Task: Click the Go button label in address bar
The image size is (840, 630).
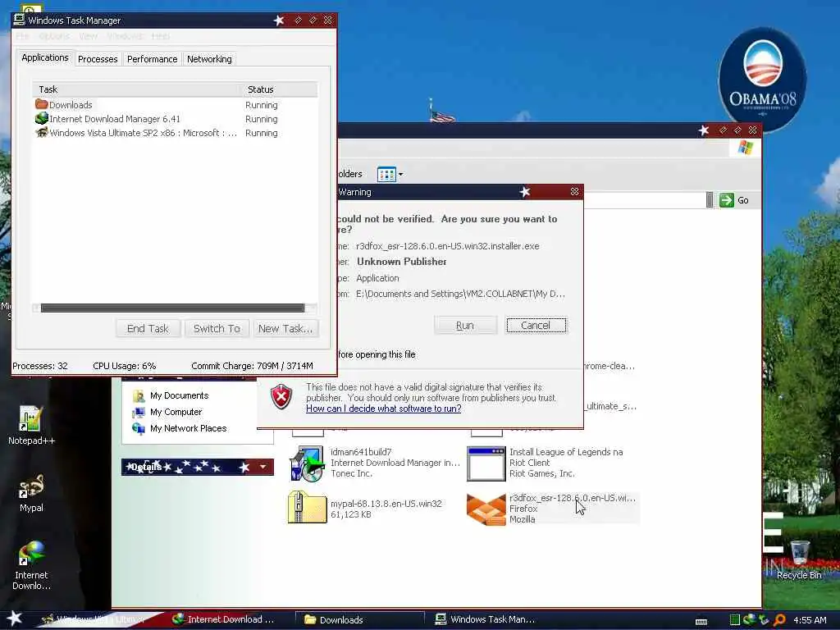Action: [x=743, y=200]
